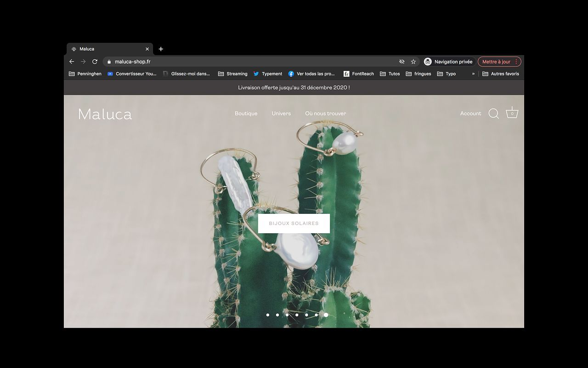Open the Typement Twitter bookmark

tap(268, 74)
